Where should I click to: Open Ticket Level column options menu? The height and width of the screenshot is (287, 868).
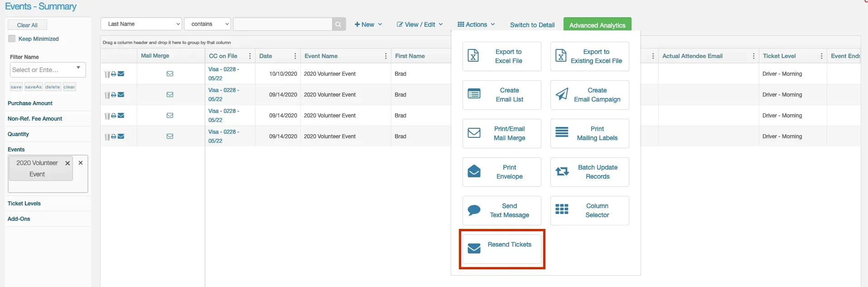pos(822,56)
